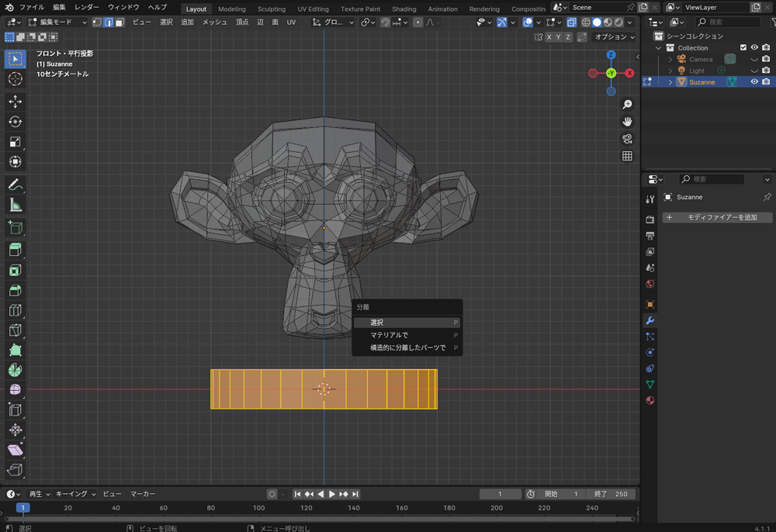
Task: Select the Annotate pencil tool
Action: click(x=15, y=185)
